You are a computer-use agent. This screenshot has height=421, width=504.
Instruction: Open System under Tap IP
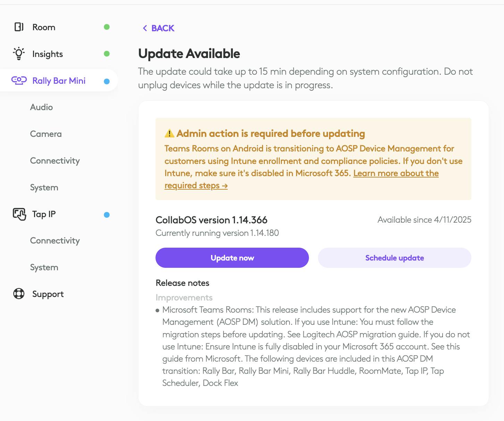(x=44, y=267)
